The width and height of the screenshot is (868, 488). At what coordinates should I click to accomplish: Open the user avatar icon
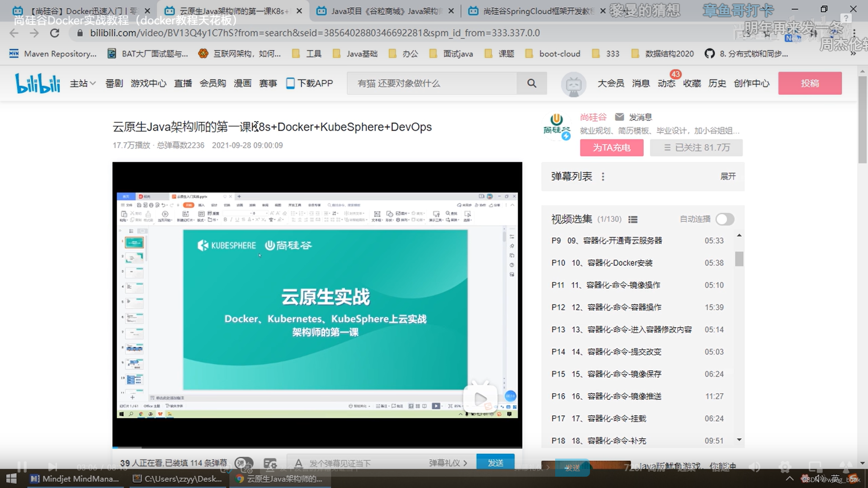coord(573,84)
